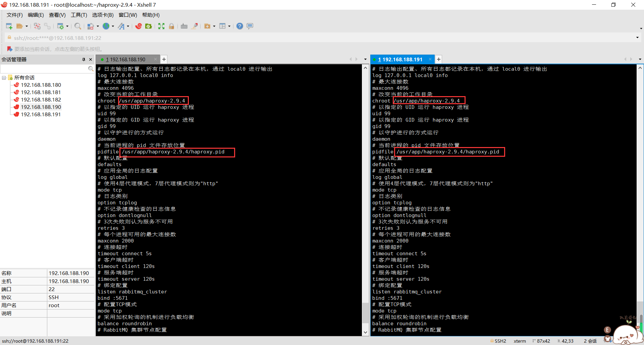
Task: Click the Reconnect link icon
Action: (47, 26)
